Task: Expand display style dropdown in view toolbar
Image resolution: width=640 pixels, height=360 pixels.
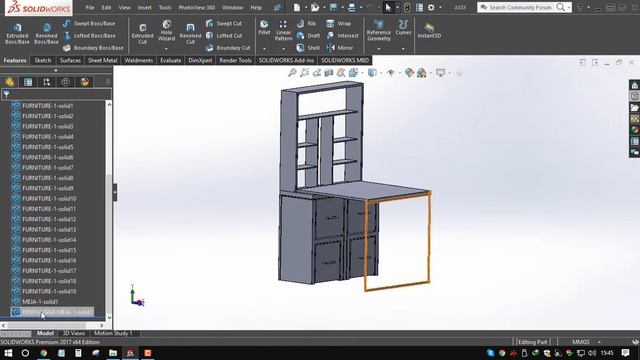Action: tap(380, 73)
